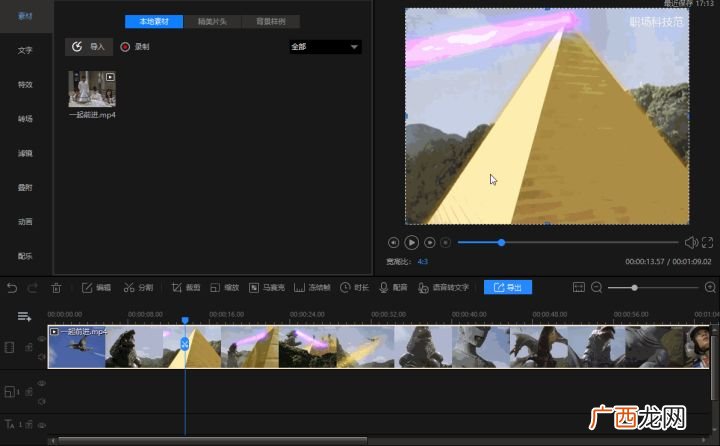Select the 缩放 (Zoom) tool in the toolbar

click(x=225, y=288)
